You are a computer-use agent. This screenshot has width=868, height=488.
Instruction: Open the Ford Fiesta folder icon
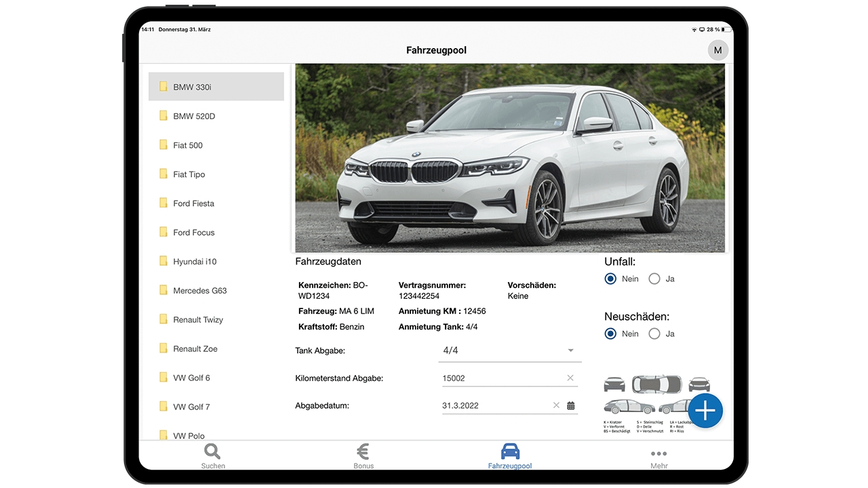pos(163,203)
